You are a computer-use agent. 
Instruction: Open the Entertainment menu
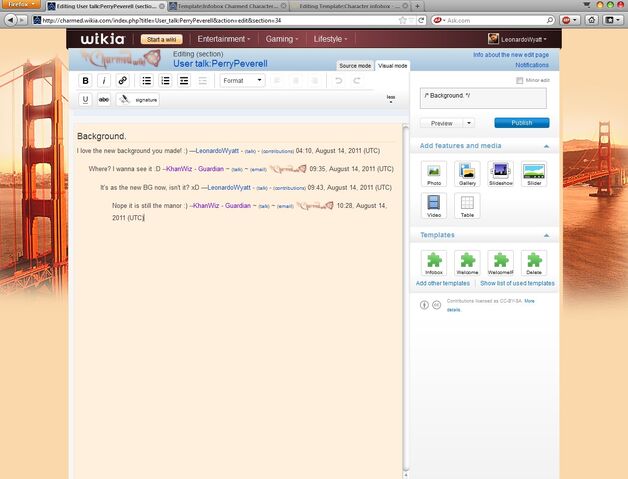pyautogui.click(x=223, y=39)
